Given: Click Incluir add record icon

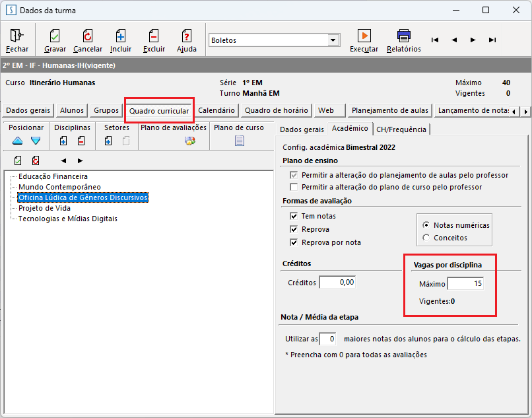Looking at the screenshot, I should [120, 35].
